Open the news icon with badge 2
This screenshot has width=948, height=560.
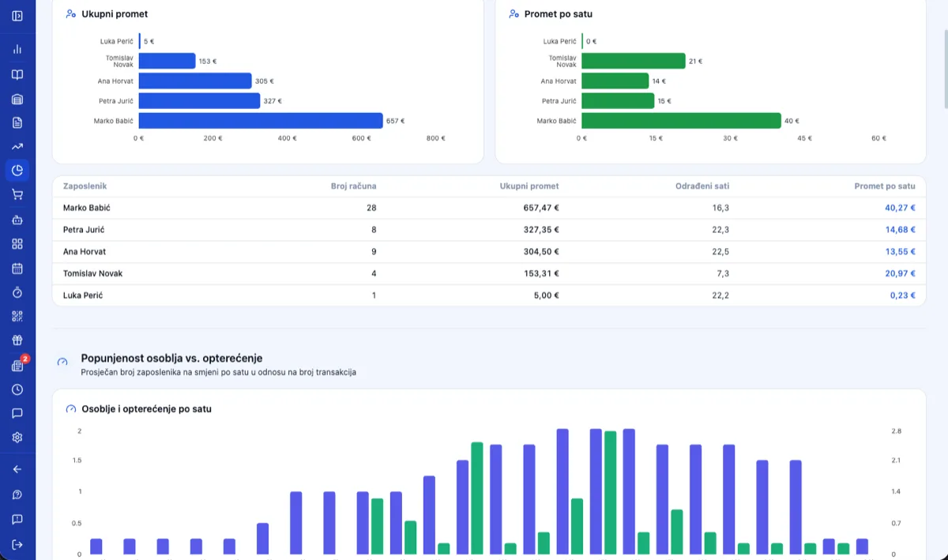pos(17,366)
